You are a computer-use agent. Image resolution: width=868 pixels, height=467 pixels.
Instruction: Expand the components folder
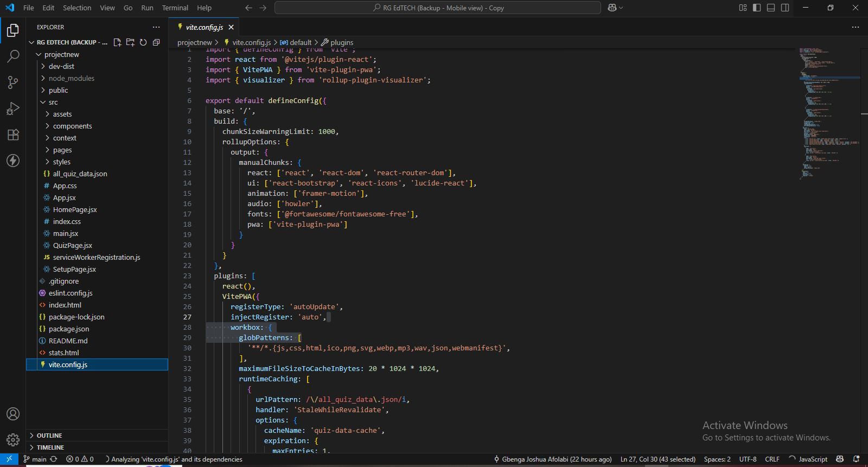[x=72, y=126]
